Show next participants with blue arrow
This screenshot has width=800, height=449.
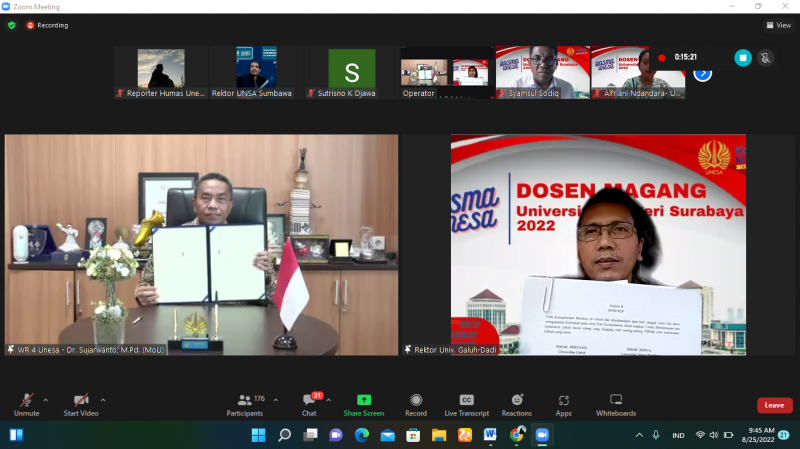pyautogui.click(x=703, y=76)
